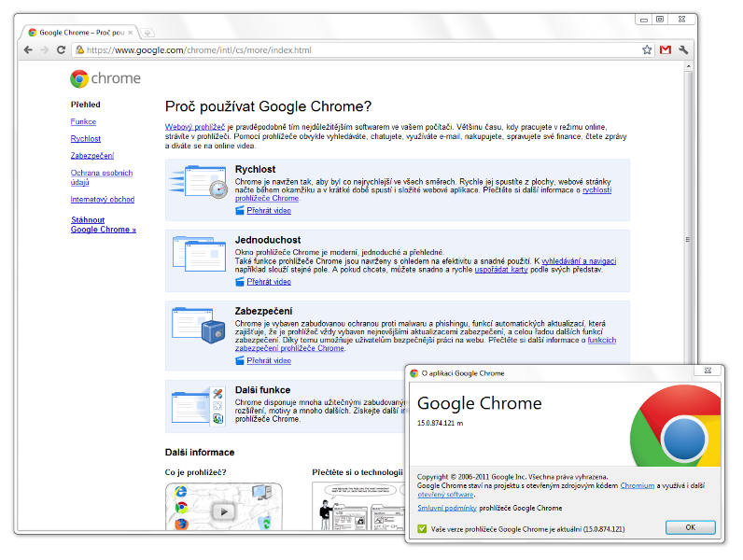Click video clapper icon in Rychlost section
The width and height of the screenshot is (743, 560).
pos(240,210)
